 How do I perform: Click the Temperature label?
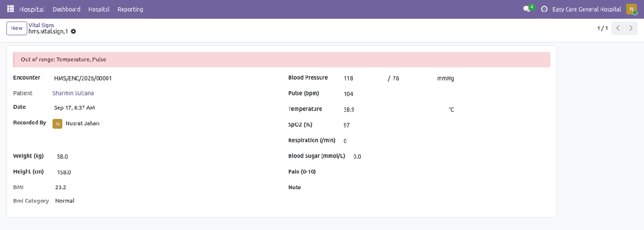click(305, 109)
